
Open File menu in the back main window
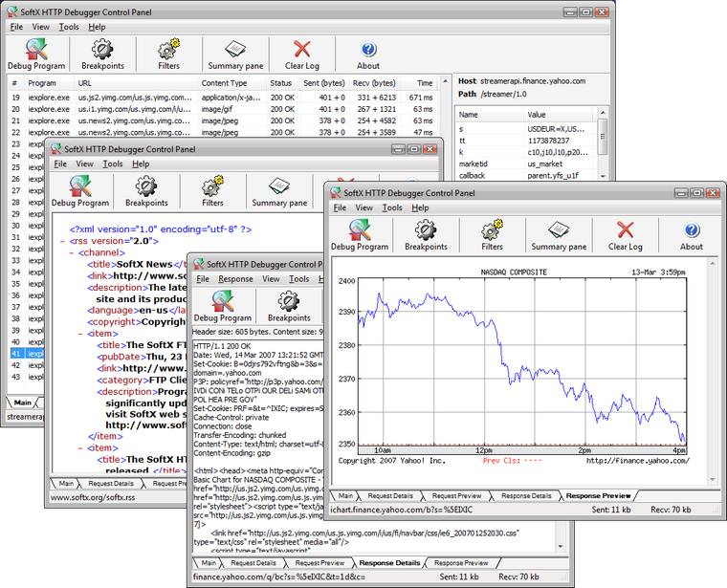16,27
